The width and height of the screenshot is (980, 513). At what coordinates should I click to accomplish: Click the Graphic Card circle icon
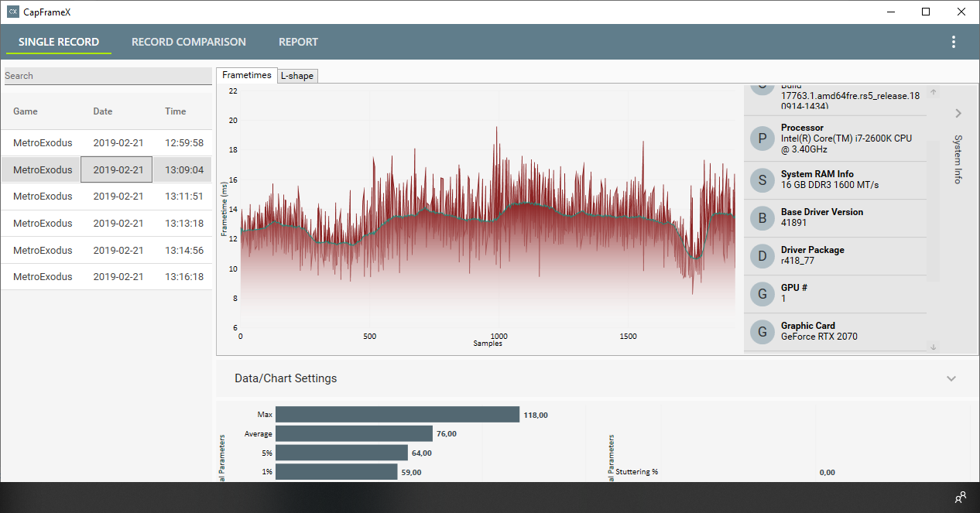click(762, 332)
